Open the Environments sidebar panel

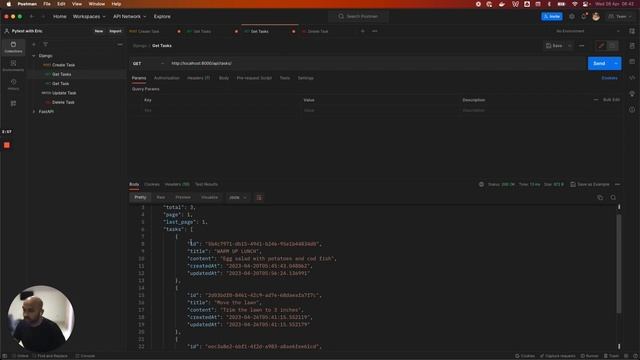pyautogui.click(x=13, y=65)
